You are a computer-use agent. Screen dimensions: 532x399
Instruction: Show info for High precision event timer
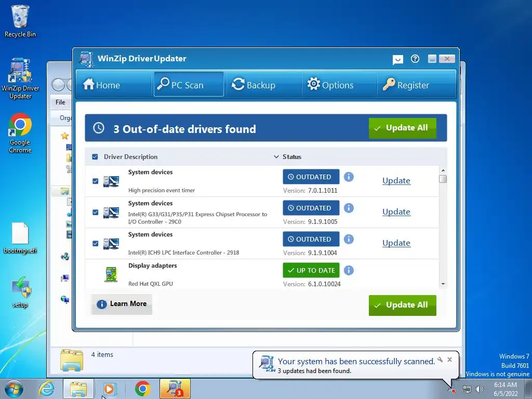[349, 177]
